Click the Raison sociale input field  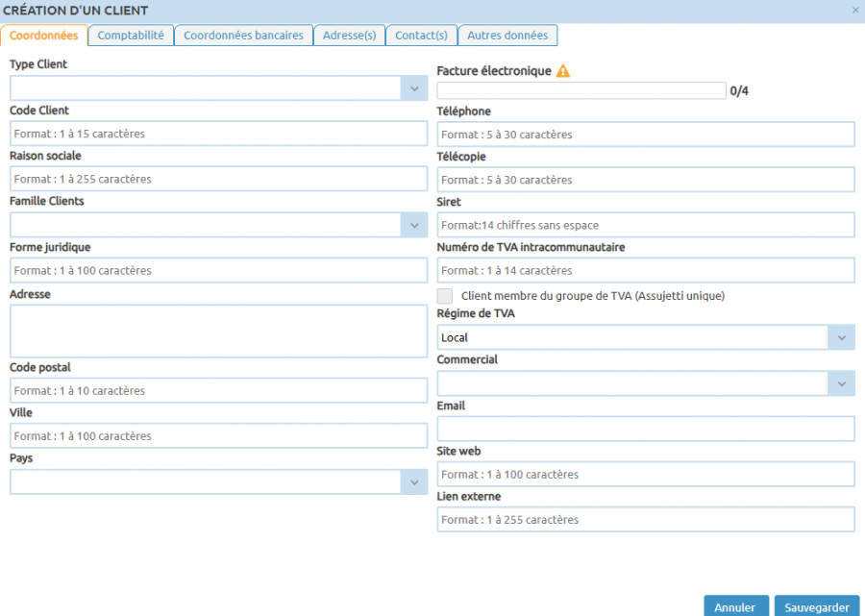[218, 179]
